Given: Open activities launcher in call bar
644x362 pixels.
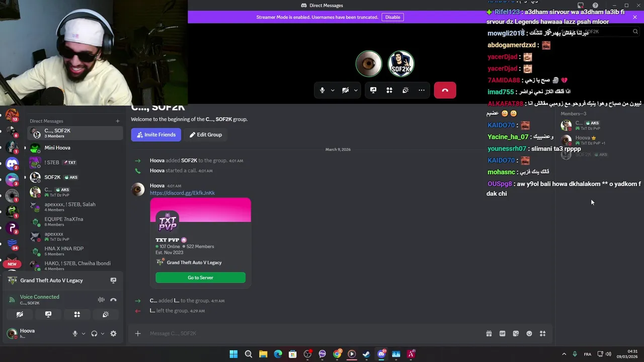Looking at the screenshot, I should pyautogui.click(x=389, y=90).
